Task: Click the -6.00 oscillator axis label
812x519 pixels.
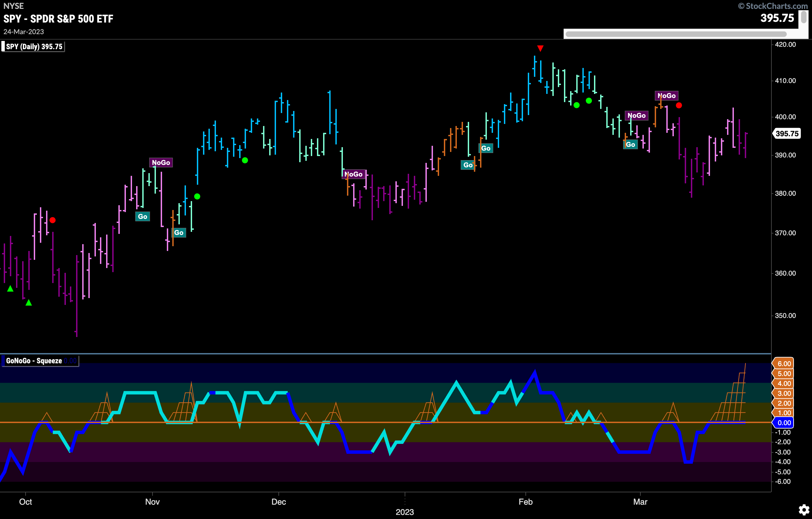Action: (783, 481)
